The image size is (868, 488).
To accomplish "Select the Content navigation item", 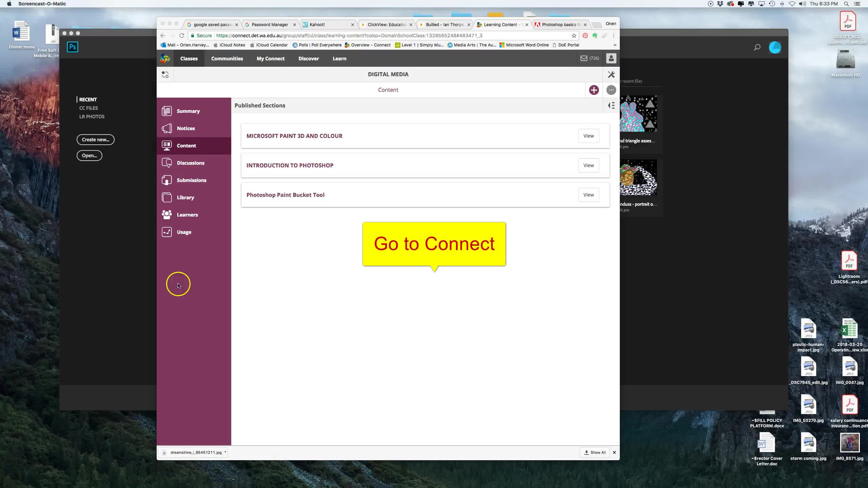I will coord(186,145).
